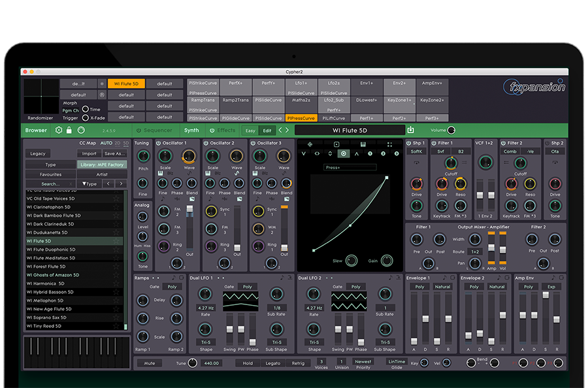588x388 pixels.
Task: Click the save preset download icon
Action: coord(411,130)
